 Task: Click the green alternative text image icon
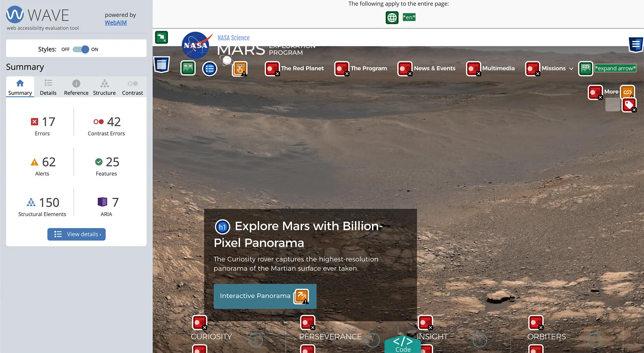(x=188, y=68)
